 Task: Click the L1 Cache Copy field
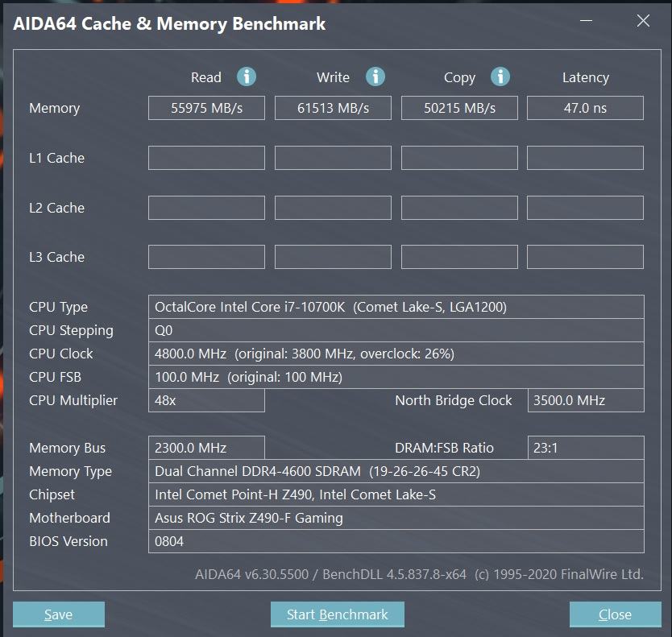coord(459,158)
